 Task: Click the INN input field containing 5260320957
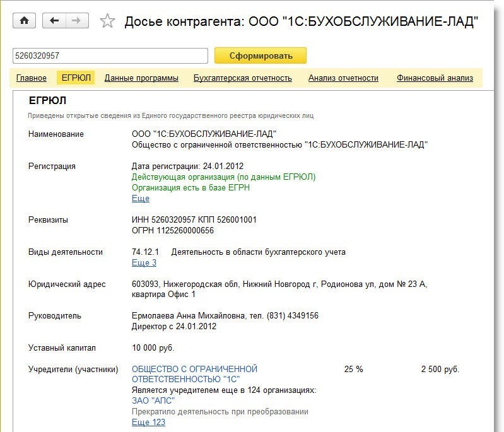click(110, 55)
